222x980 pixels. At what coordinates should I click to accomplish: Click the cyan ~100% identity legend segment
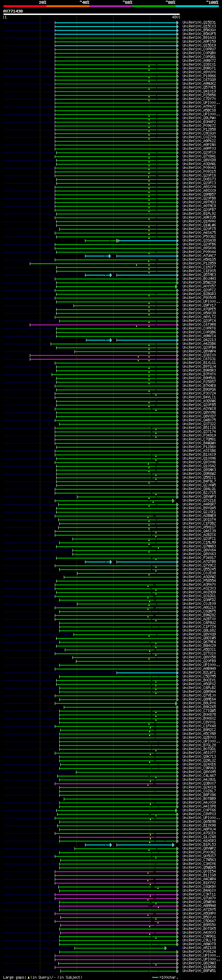197,6
